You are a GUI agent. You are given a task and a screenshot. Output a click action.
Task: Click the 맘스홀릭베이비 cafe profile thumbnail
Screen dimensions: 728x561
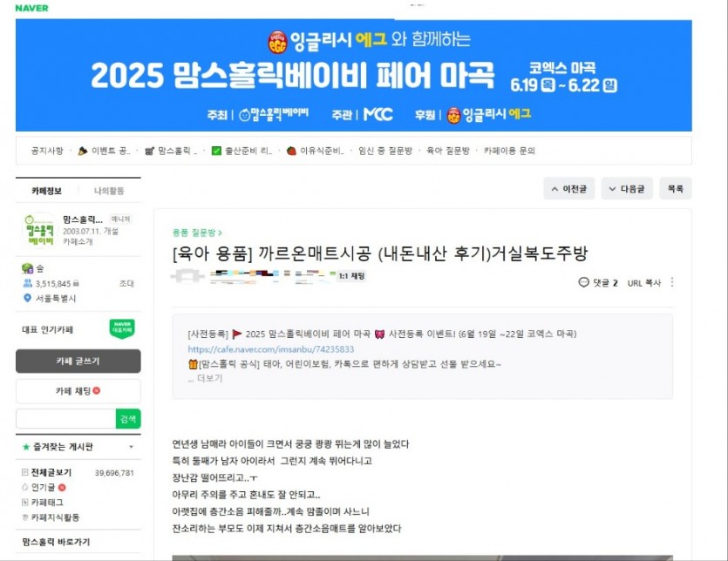(x=40, y=230)
